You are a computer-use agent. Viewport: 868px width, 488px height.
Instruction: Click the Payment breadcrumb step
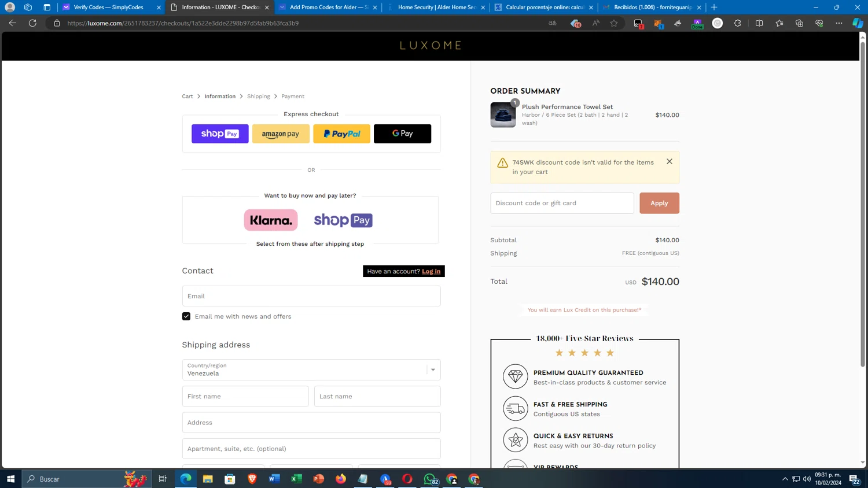293,97
